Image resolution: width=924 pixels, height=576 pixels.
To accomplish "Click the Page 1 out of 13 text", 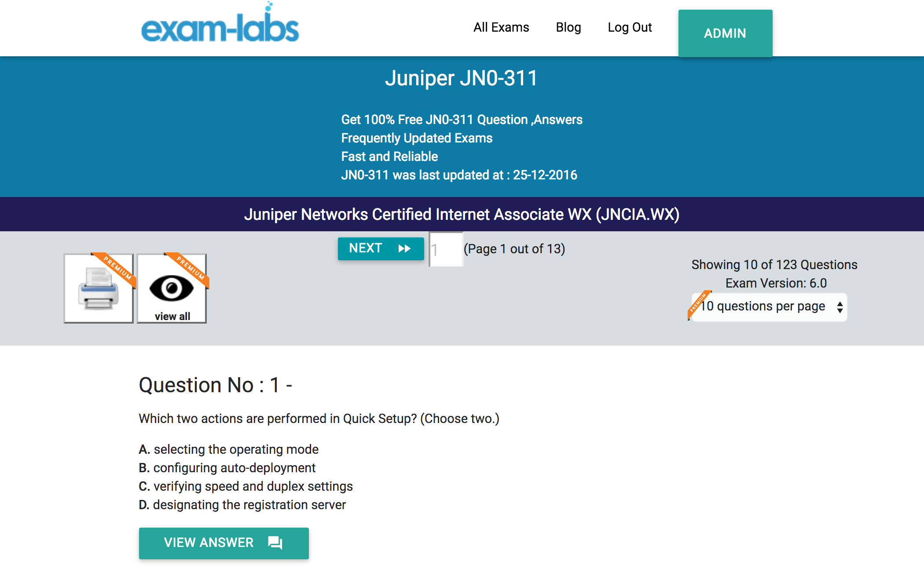I will click(514, 249).
